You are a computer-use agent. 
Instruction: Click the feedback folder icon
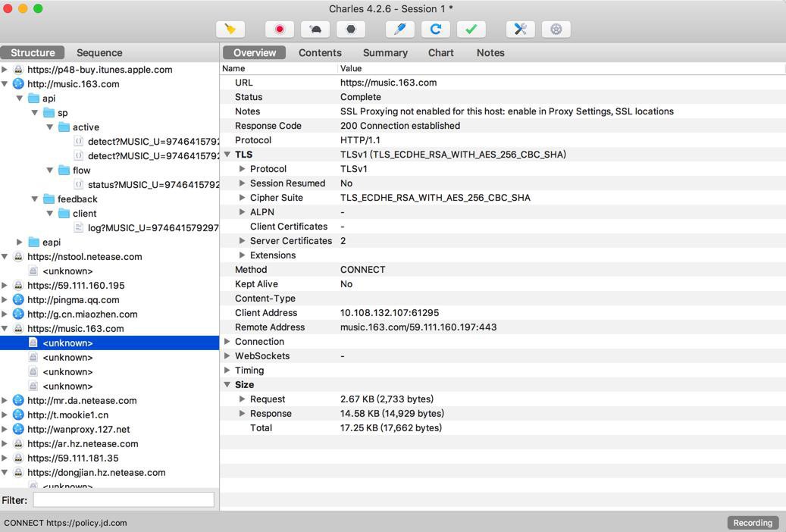pyautogui.click(x=49, y=199)
